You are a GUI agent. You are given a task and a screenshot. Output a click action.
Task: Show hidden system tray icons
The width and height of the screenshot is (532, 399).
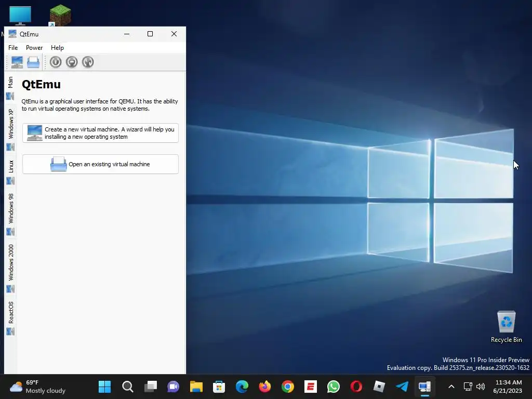[x=451, y=387]
